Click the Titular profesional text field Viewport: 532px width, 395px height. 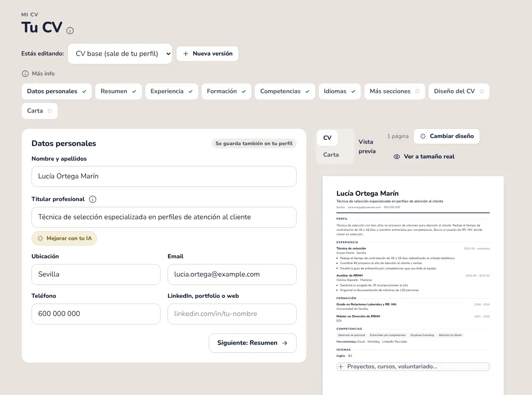pos(164,217)
